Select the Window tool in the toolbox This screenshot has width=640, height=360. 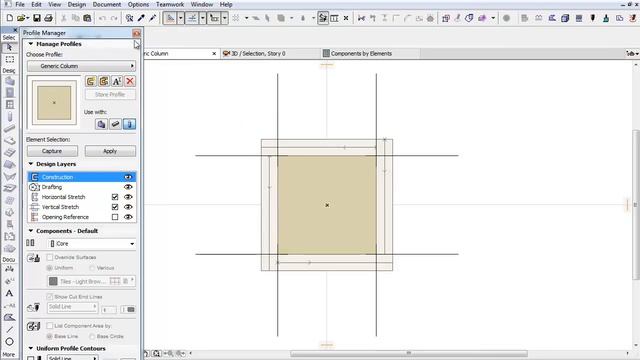9,104
